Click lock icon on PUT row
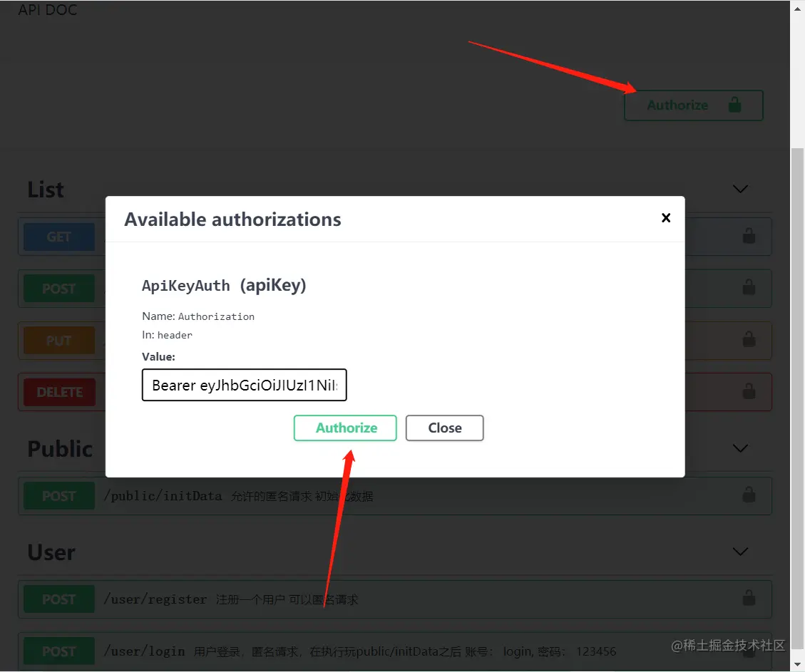 click(x=749, y=339)
